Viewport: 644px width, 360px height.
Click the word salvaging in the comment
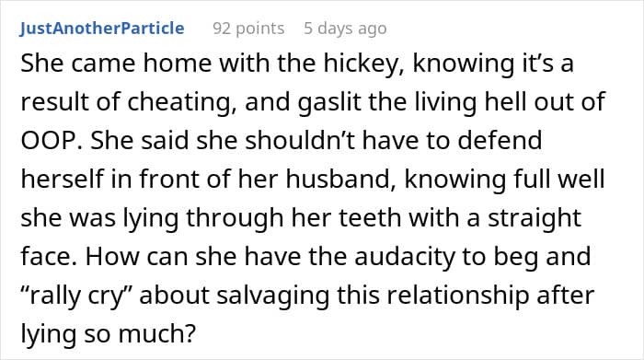tap(272, 296)
